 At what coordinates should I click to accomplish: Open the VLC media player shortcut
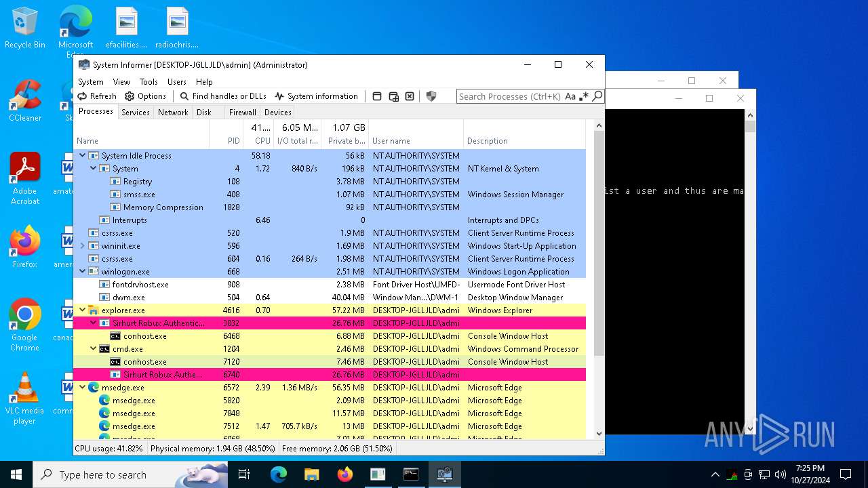25,399
